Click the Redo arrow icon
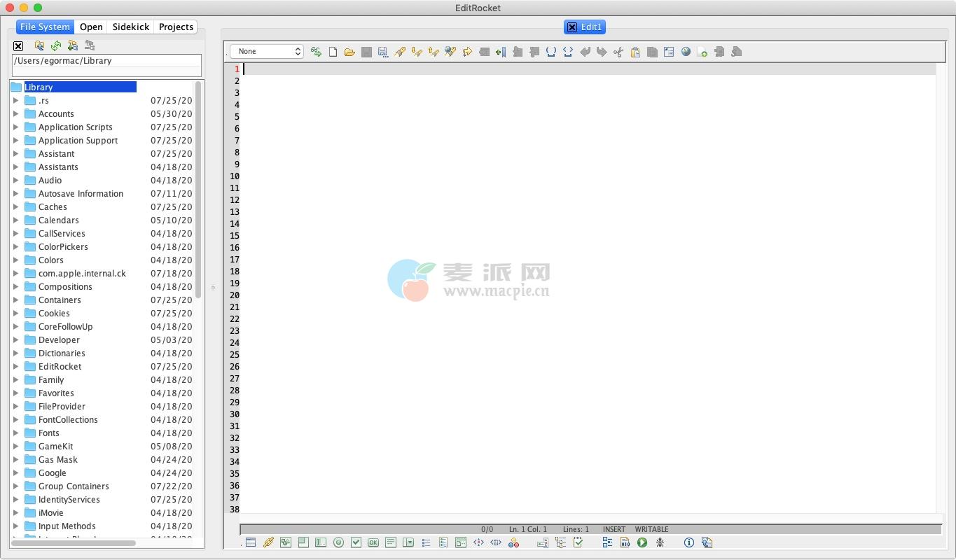Screen dimensions: 956x560 [x=602, y=52]
